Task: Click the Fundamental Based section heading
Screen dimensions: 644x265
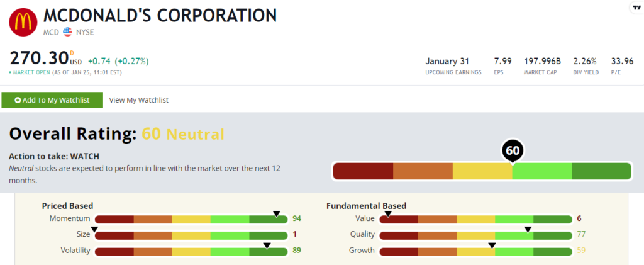Action: pyautogui.click(x=367, y=206)
